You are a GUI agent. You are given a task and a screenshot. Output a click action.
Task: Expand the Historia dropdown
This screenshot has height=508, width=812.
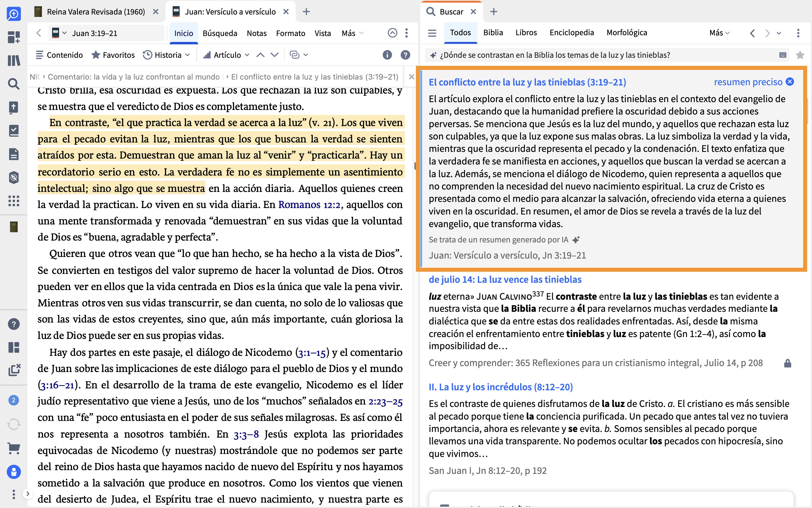(x=166, y=55)
